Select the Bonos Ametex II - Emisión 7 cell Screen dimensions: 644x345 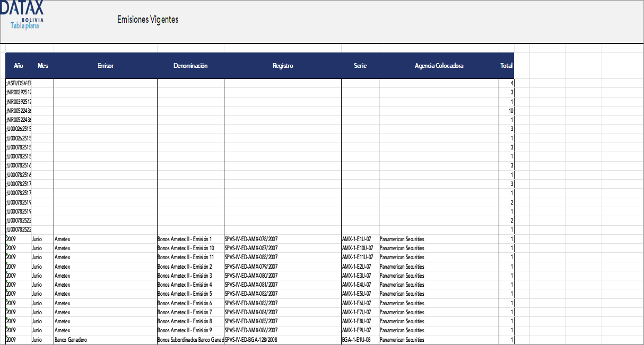(x=190, y=312)
